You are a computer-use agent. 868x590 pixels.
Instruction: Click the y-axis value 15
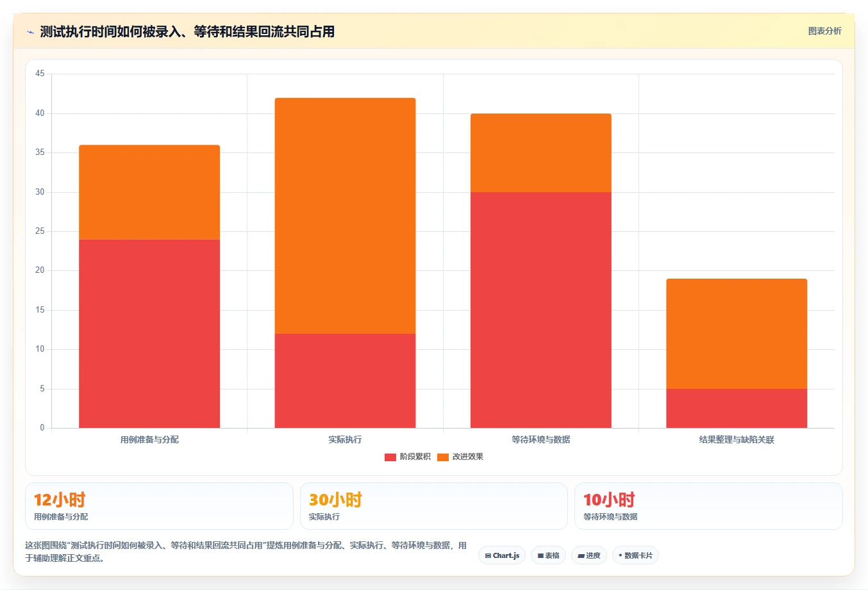coord(40,310)
